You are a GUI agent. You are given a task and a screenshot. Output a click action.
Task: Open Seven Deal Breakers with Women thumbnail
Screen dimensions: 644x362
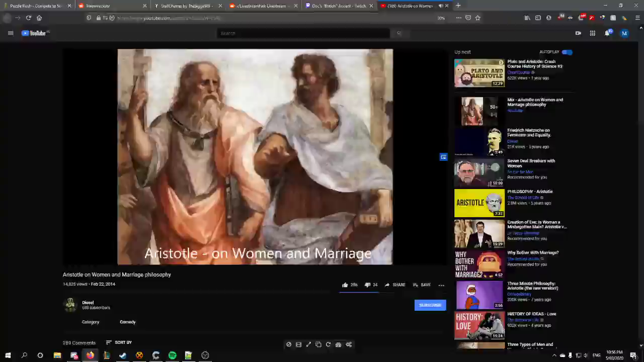(x=479, y=172)
